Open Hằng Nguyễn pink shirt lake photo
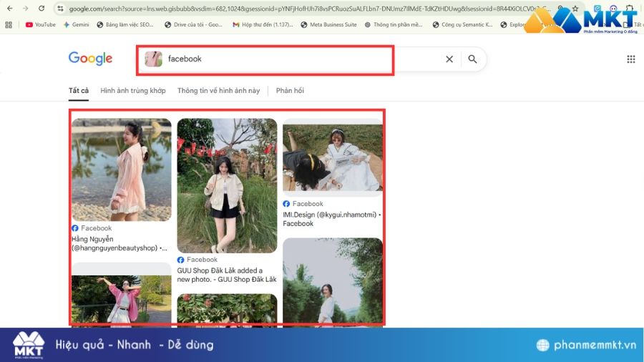Screen dimensions: 644x362 pos(122,170)
